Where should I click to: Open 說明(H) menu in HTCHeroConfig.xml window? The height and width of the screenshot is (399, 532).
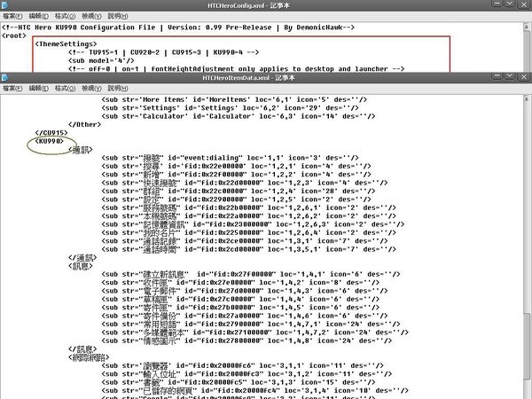pos(118,16)
